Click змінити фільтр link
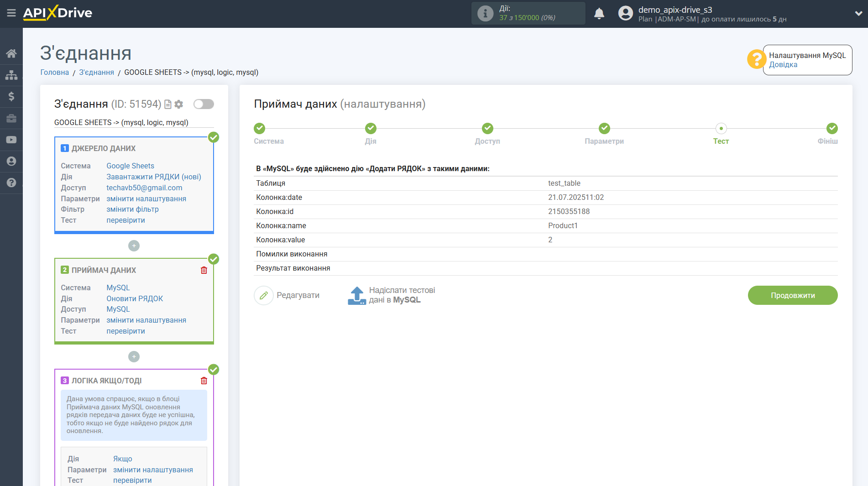The image size is (868, 486). 132,209
